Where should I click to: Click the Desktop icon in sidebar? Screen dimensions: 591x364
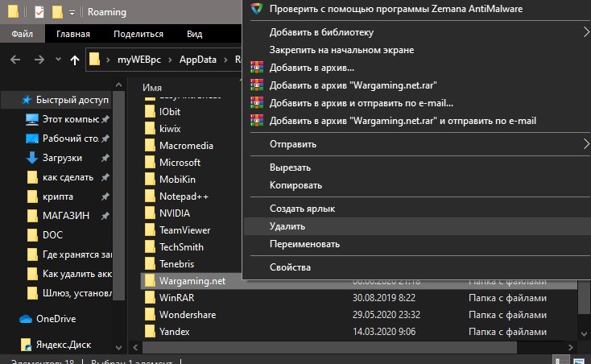point(32,139)
